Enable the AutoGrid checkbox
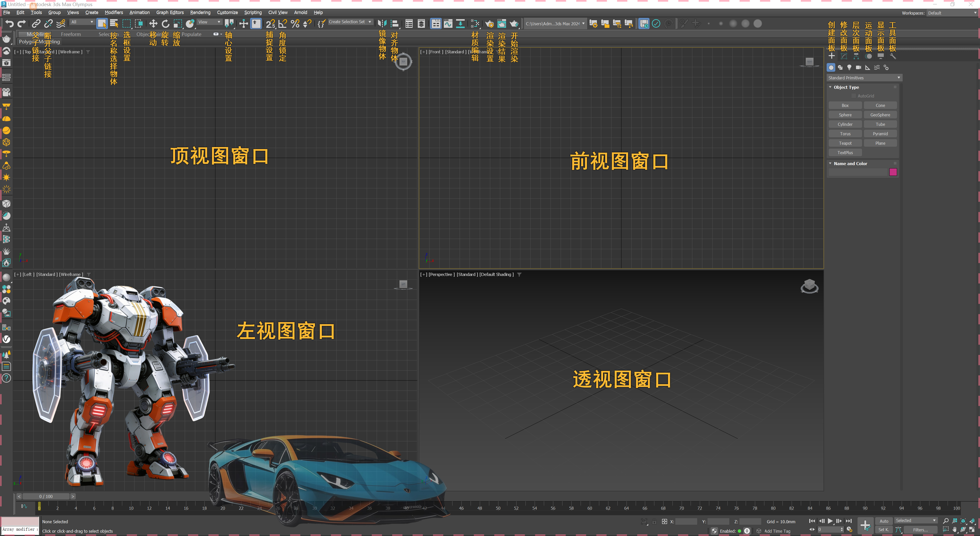This screenshot has width=980, height=536. click(853, 96)
